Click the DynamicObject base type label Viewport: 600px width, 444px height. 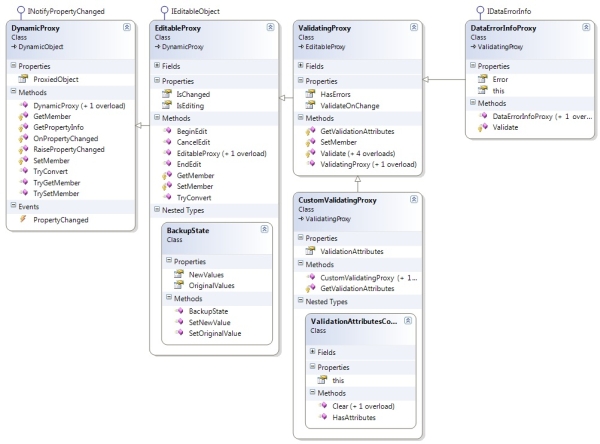pos(41,47)
